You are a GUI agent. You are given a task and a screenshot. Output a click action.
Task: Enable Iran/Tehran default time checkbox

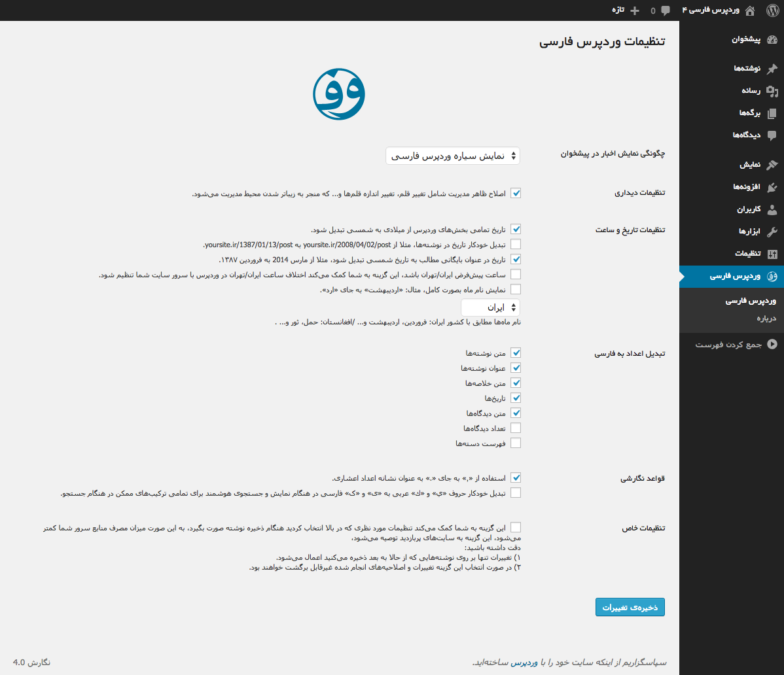(516, 274)
